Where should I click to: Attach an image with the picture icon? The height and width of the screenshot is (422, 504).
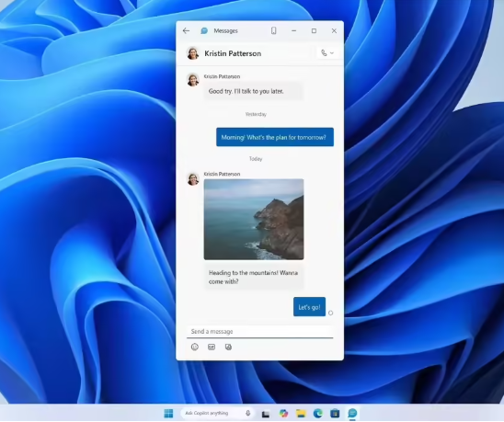(228, 348)
